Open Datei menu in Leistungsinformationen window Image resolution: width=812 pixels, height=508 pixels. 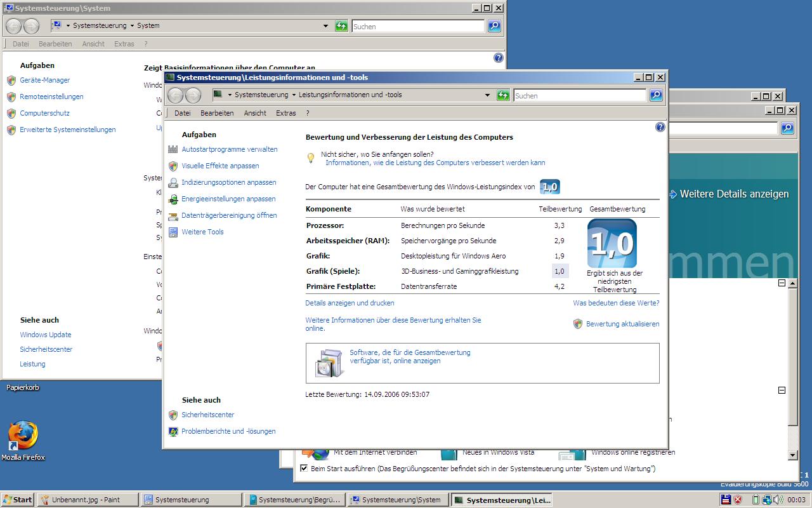182,113
